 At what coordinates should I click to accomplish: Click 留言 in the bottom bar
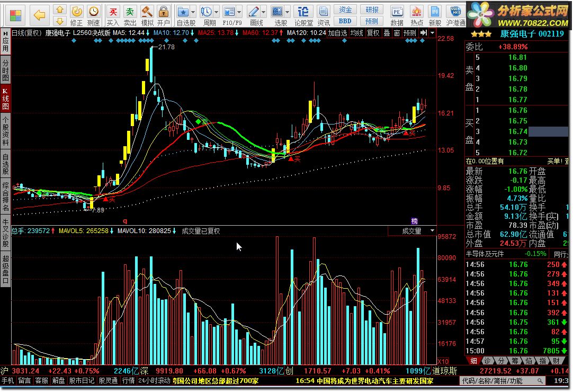coord(24,381)
